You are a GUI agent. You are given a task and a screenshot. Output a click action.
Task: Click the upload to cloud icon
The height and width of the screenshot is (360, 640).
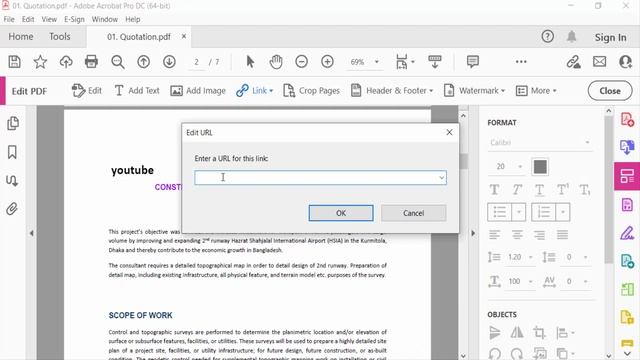[x=66, y=62]
